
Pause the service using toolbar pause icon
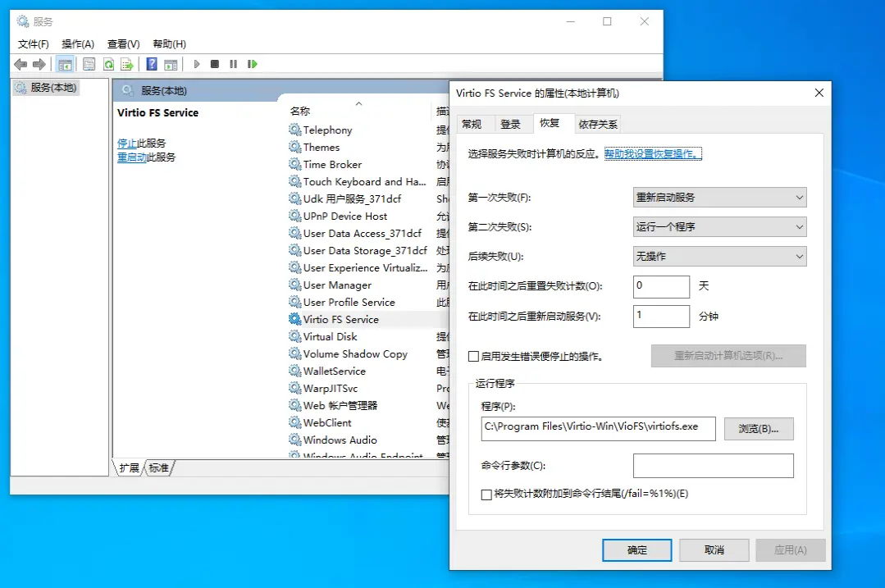coord(235,64)
